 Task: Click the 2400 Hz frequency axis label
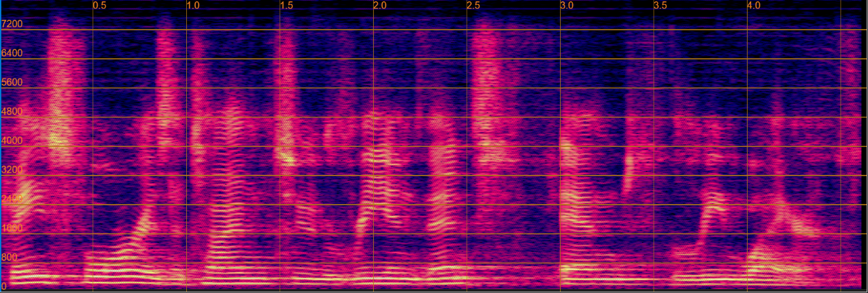12,199
